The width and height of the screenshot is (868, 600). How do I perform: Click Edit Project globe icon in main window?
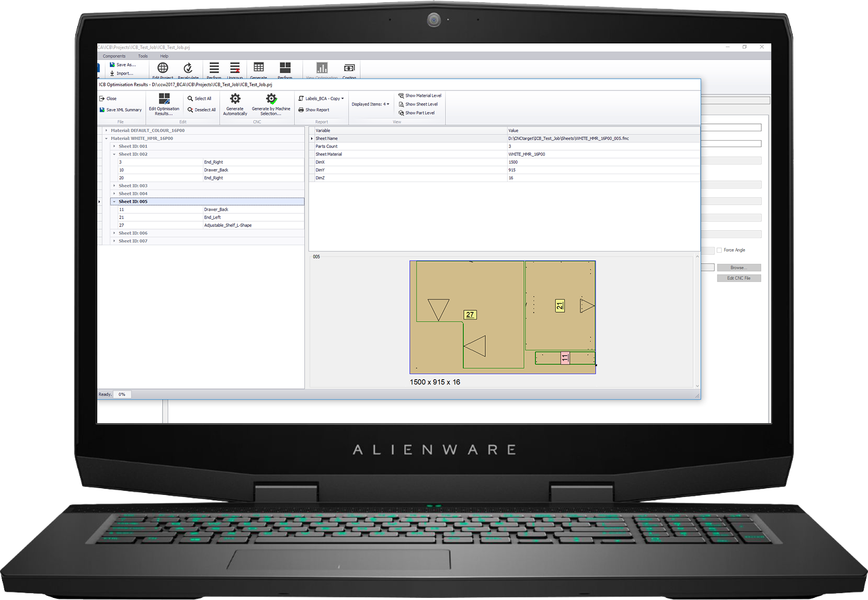click(x=163, y=67)
